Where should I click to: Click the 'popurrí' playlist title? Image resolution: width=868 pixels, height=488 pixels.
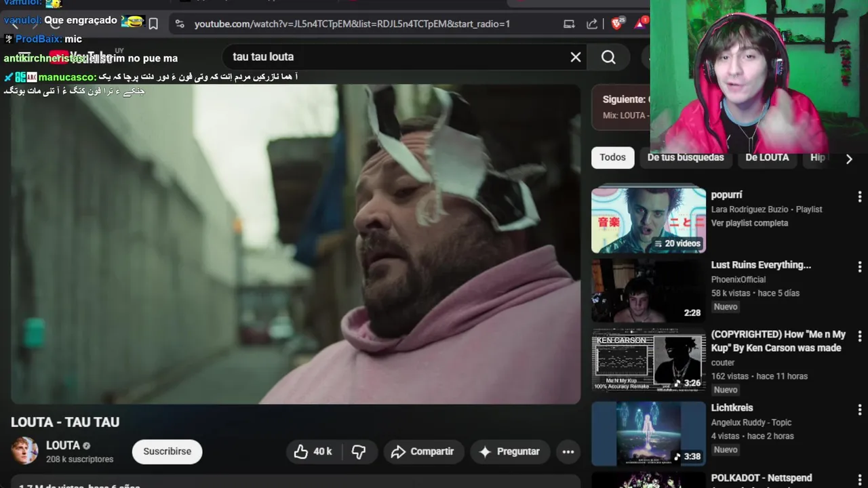(x=726, y=195)
